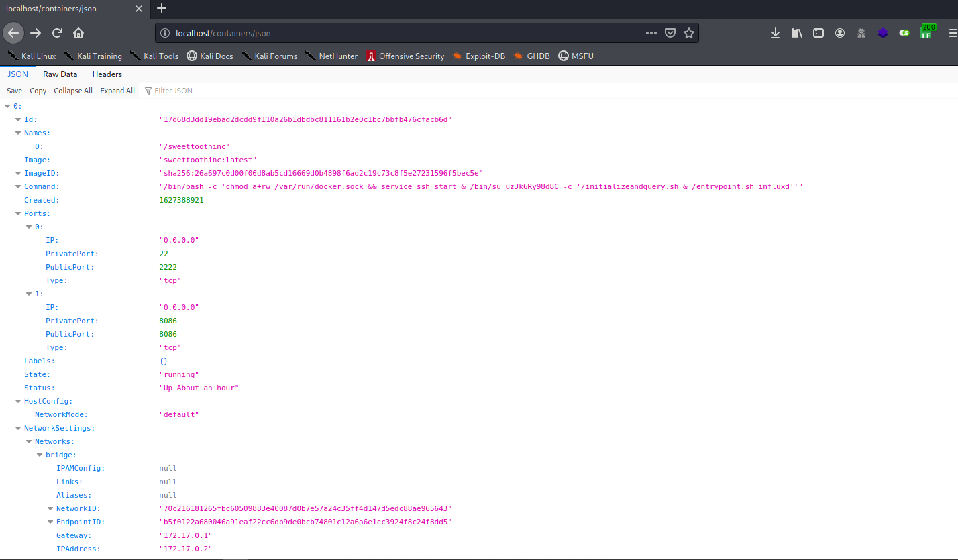958x560 pixels.
Task: Collapse All JSON nodes
Action: click(73, 91)
